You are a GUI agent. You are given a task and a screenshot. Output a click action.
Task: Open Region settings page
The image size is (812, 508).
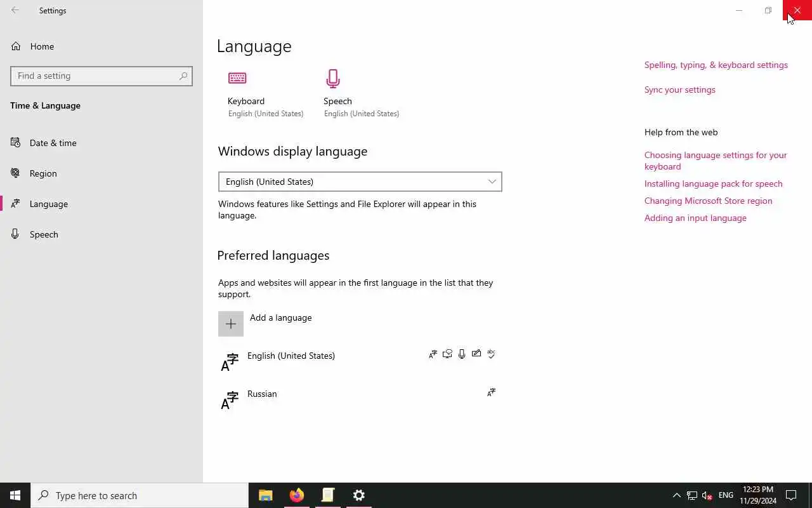click(101, 173)
